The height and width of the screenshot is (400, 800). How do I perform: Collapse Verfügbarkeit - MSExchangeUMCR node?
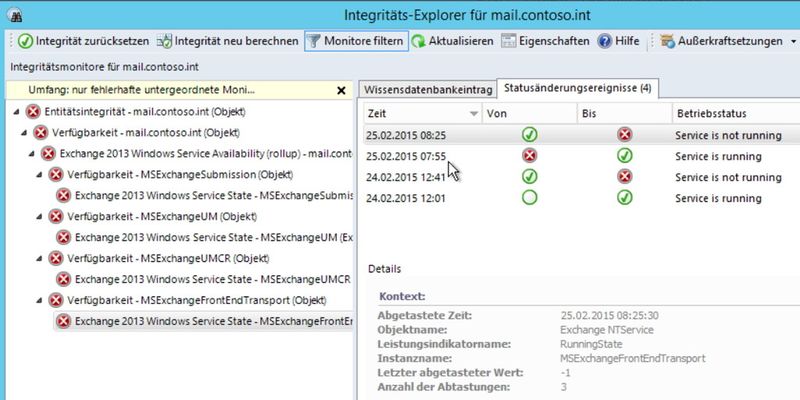(x=39, y=258)
